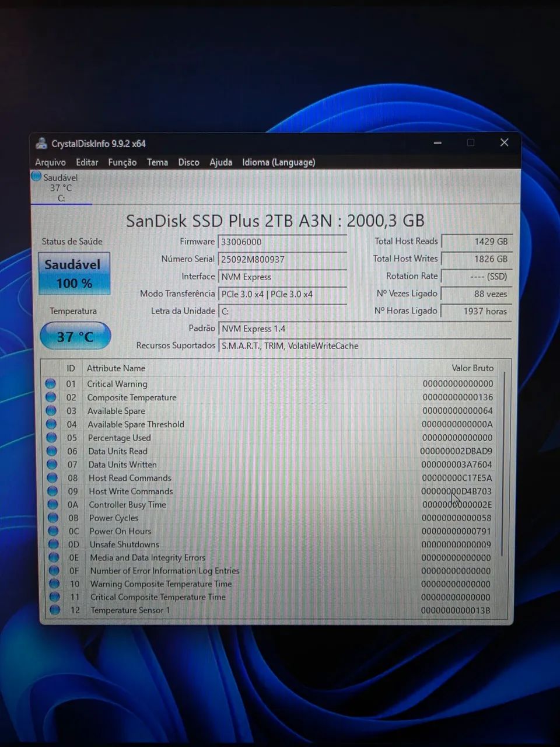
Task: Click the status dot of Composite Temperature row
Action: pyautogui.click(x=51, y=397)
